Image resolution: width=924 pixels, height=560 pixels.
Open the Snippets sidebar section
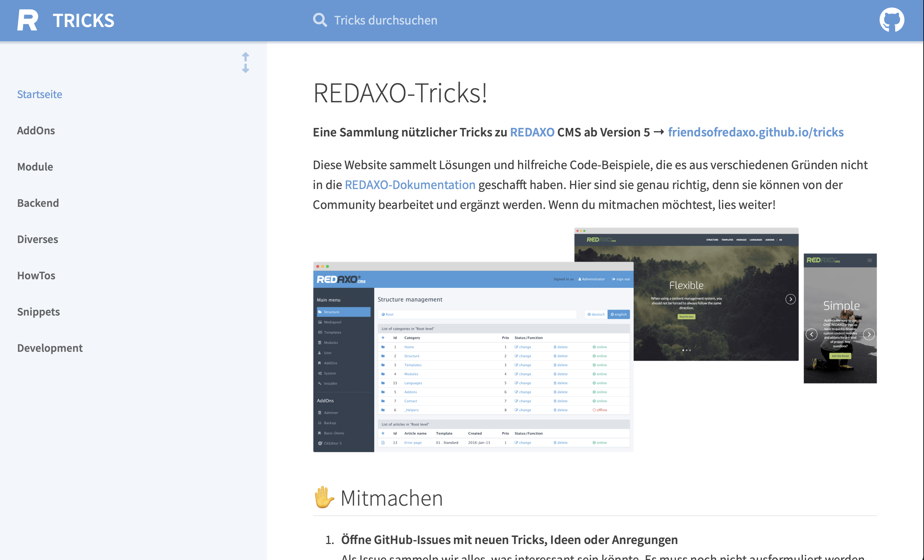[x=38, y=312]
